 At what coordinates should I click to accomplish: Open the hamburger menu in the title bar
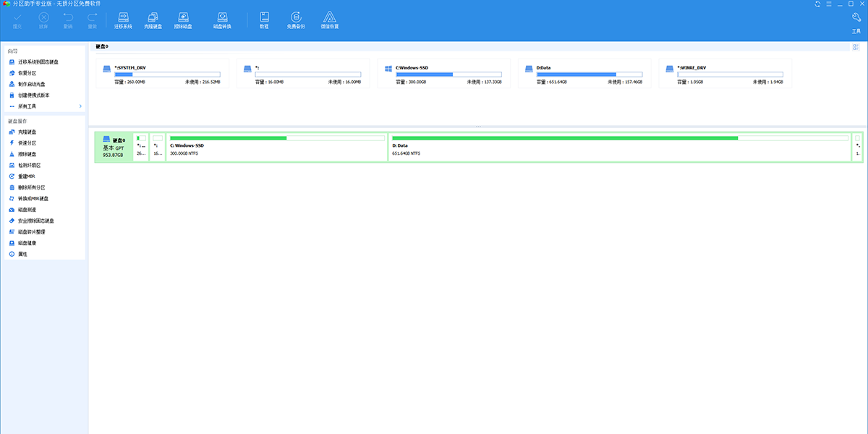pyautogui.click(x=828, y=4)
